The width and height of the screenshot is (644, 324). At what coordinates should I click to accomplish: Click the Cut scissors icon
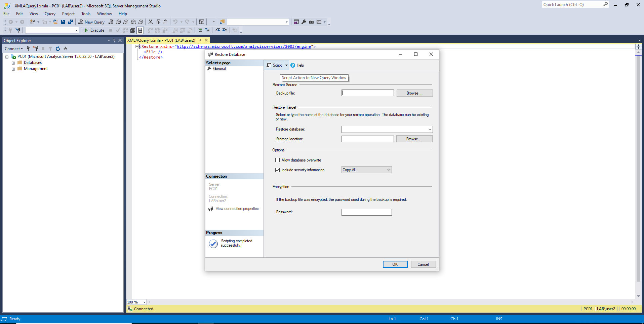[151, 22]
